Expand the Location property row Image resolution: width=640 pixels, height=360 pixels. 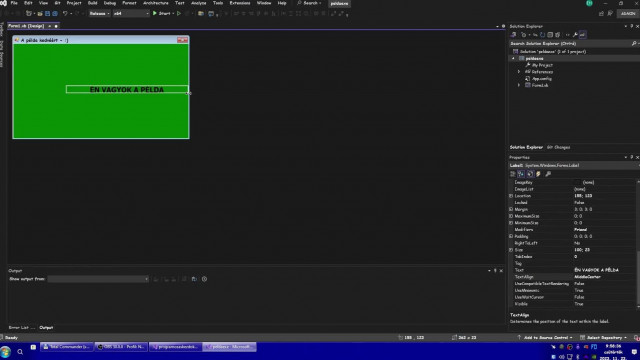(511, 196)
